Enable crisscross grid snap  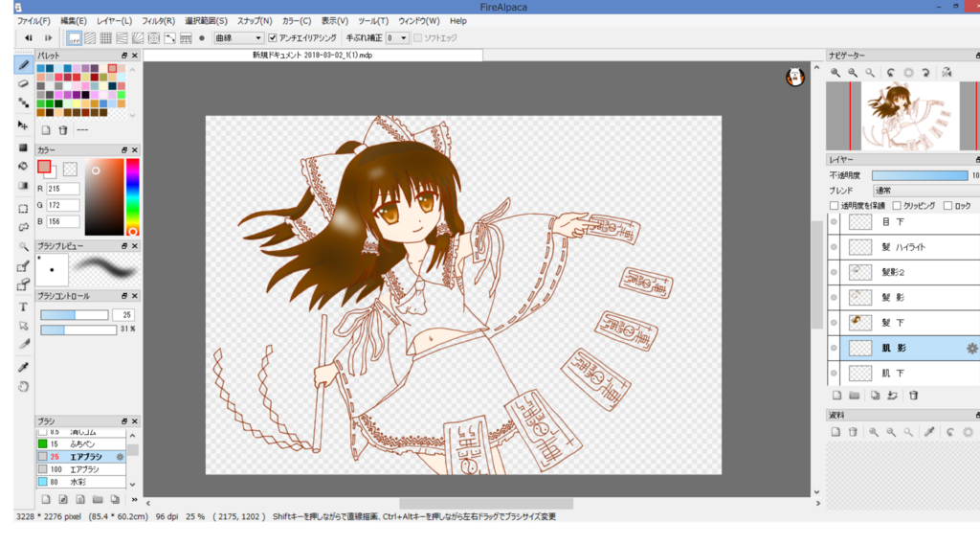106,38
